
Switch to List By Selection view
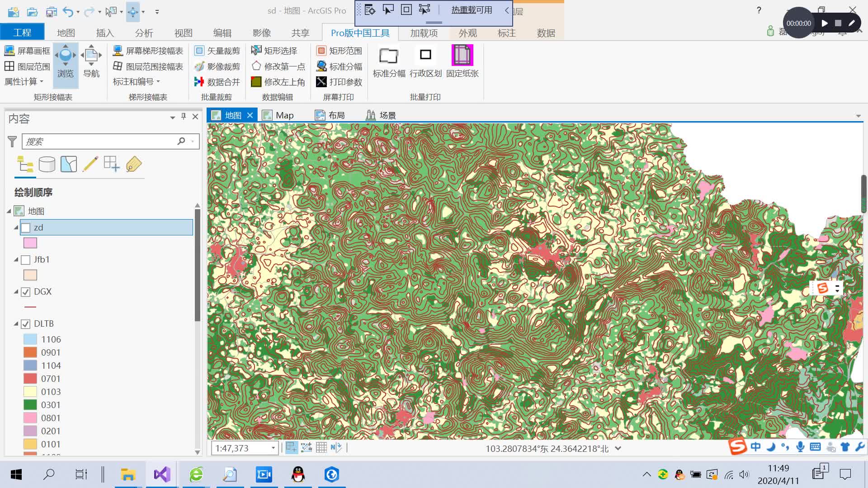[x=68, y=164]
